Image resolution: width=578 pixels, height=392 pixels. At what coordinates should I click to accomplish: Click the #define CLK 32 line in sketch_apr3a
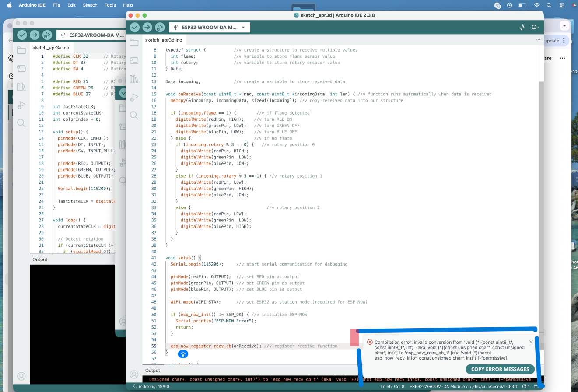pyautogui.click(x=70, y=56)
